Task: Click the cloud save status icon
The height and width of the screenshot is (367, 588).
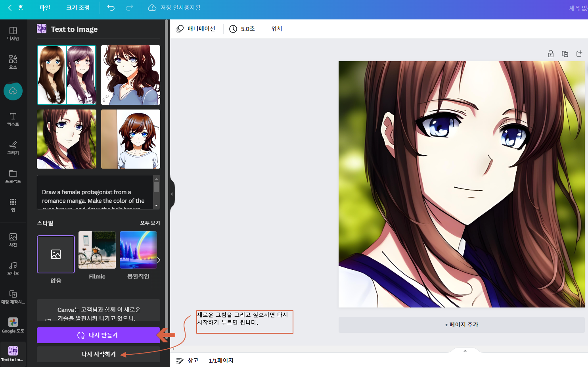Action: (152, 8)
